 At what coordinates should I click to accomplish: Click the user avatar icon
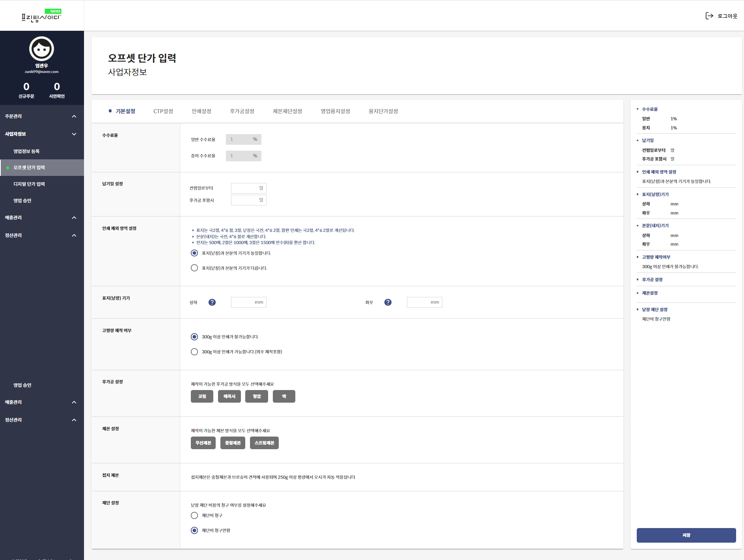point(41,49)
